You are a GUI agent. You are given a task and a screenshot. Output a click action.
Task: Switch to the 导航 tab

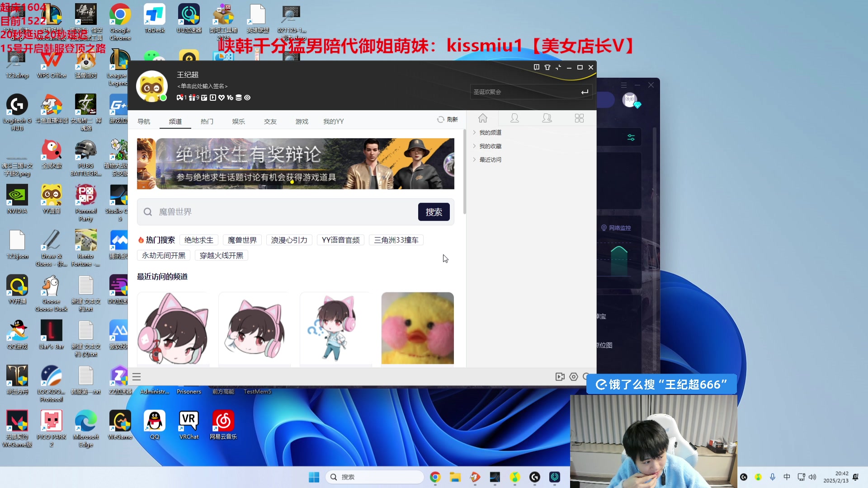click(144, 122)
